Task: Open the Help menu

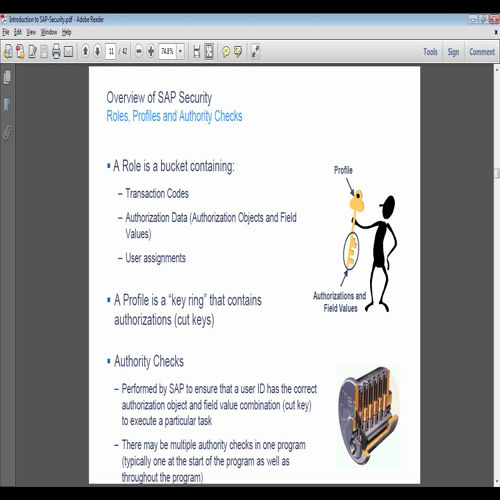Action: 67,32
